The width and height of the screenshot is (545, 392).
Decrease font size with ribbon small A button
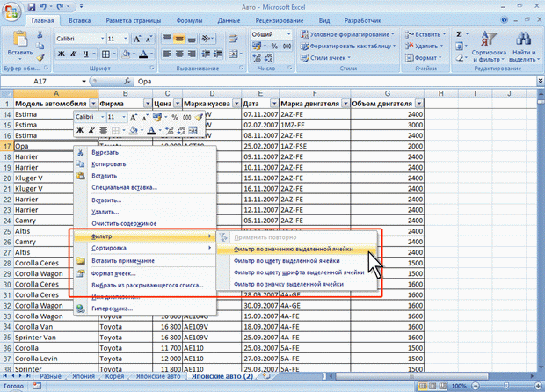click(149, 39)
